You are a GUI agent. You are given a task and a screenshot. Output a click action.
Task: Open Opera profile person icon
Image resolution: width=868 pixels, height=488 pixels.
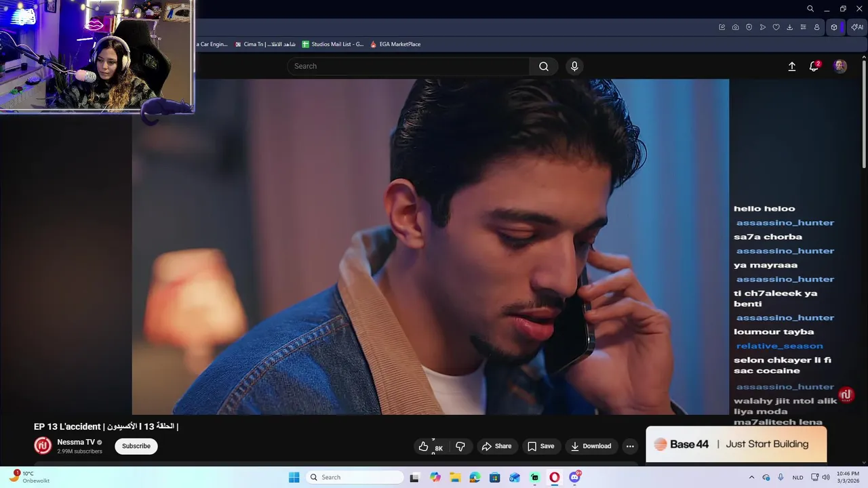point(817,27)
